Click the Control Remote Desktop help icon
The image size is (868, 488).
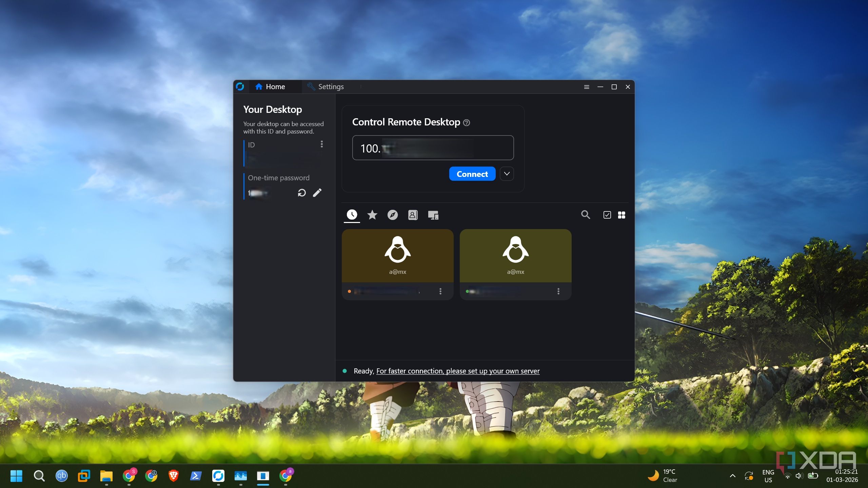pyautogui.click(x=467, y=123)
